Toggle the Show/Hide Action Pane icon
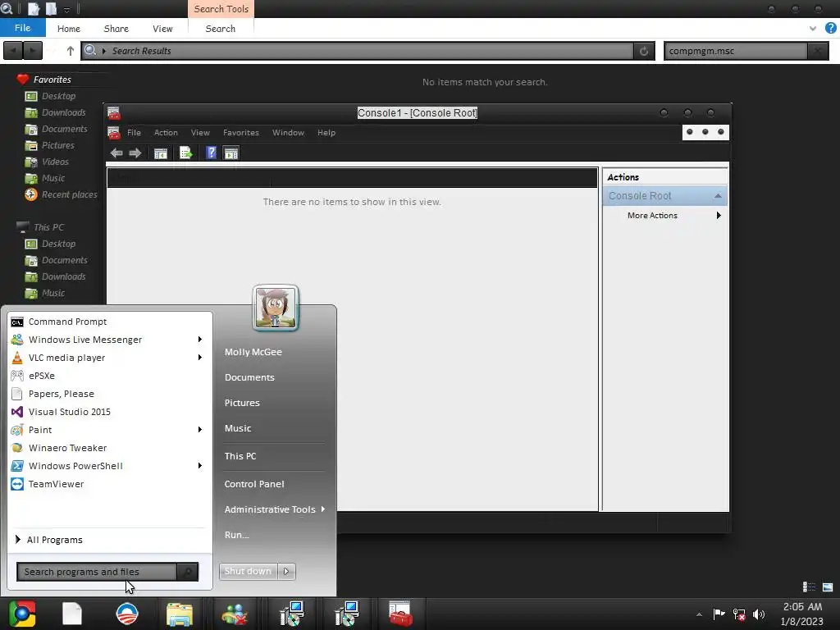The height and width of the screenshot is (630, 840). coord(231,153)
